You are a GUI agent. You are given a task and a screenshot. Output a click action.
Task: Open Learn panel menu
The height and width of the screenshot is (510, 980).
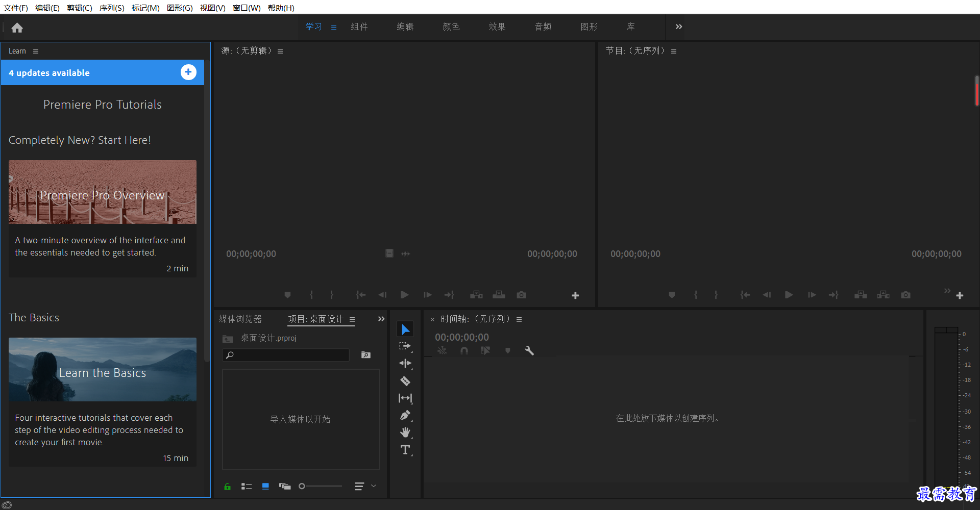pos(36,51)
